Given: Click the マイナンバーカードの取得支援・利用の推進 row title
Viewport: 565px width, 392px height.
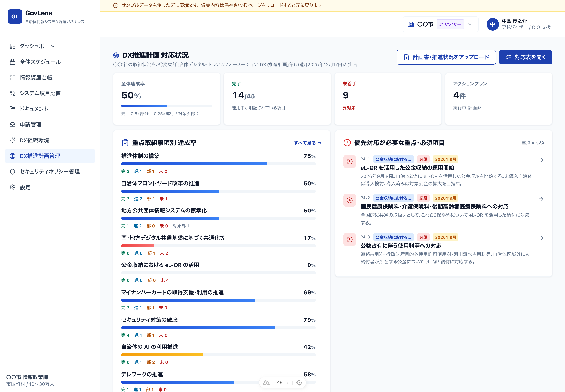Looking at the screenshot, I should pyautogui.click(x=173, y=292).
